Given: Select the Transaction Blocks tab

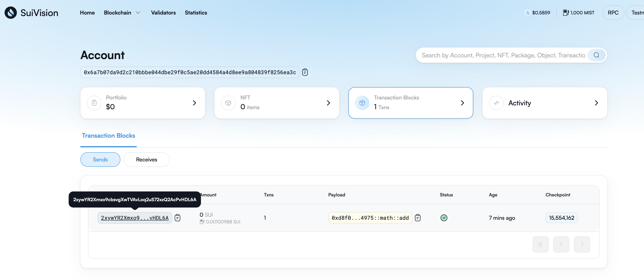Looking at the screenshot, I should pos(108,136).
